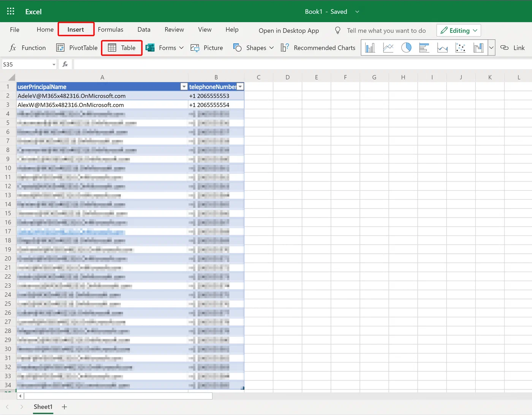Viewport: 532px width, 415px height.
Task: Open the userPrincipalName column filter dropdown
Action: (184, 87)
